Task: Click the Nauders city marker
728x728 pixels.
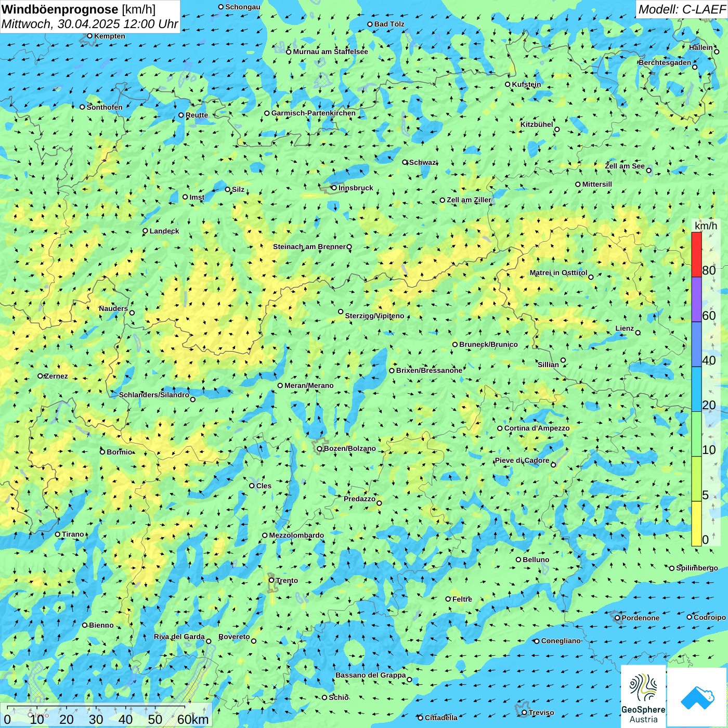Action: point(132,313)
